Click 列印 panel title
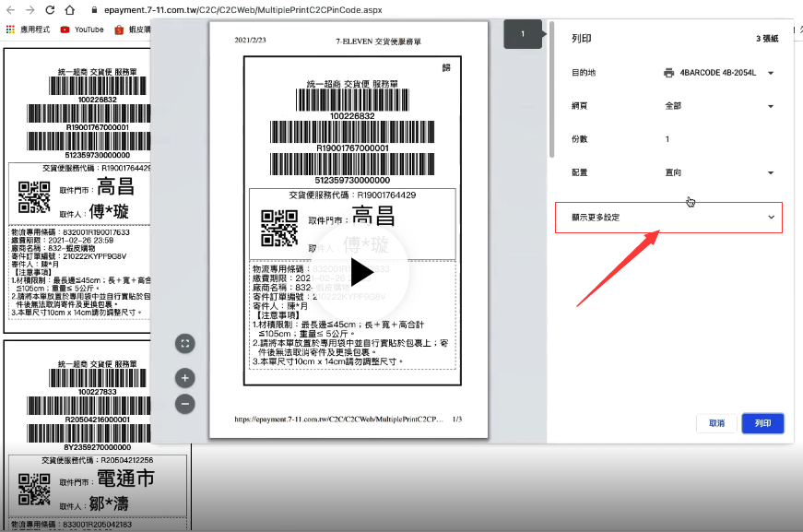The height and width of the screenshot is (532, 803). coord(581,39)
